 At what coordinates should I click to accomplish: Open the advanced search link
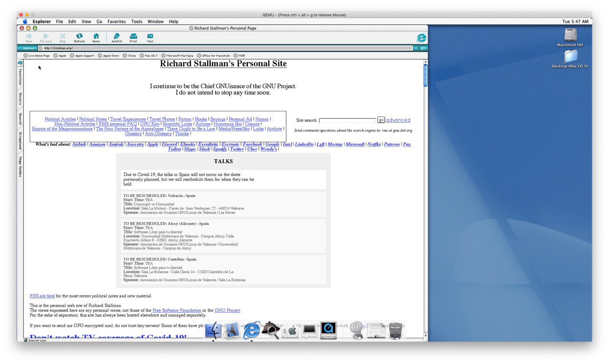pos(398,120)
